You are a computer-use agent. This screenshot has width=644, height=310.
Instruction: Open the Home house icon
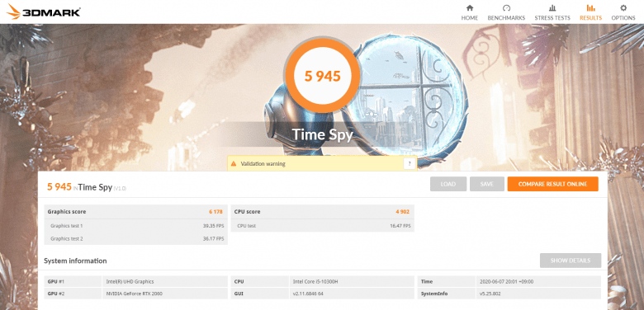pyautogui.click(x=470, y=7)
